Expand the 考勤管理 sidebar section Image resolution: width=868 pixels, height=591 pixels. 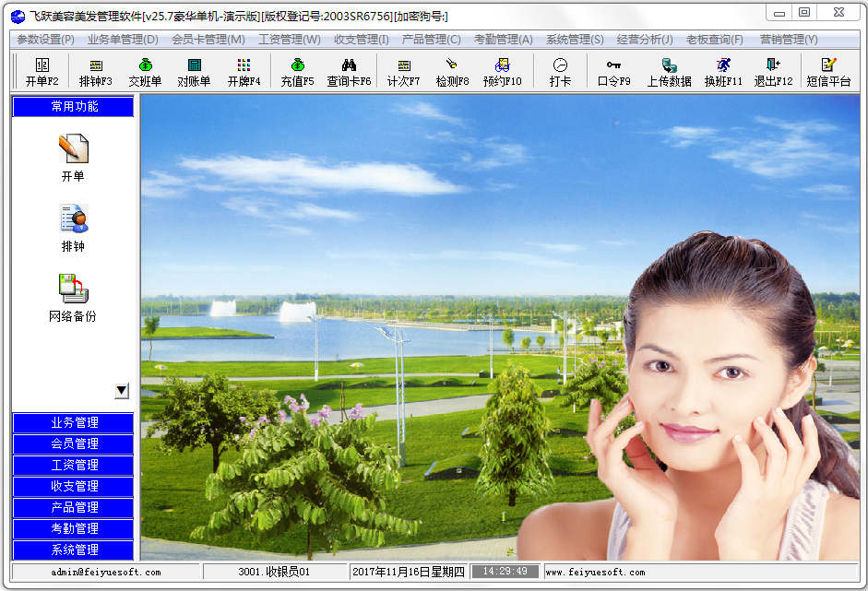click(x=73, y=528)
